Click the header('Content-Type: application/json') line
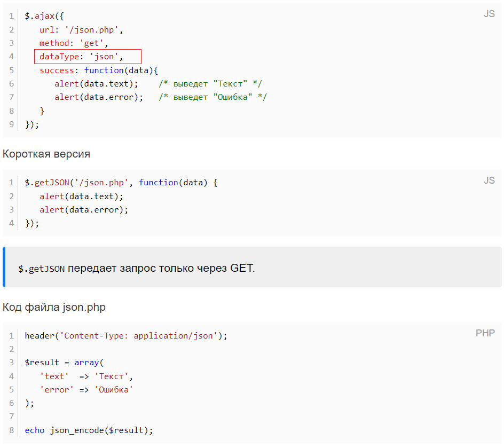504x448 pixels. (126, 336)
